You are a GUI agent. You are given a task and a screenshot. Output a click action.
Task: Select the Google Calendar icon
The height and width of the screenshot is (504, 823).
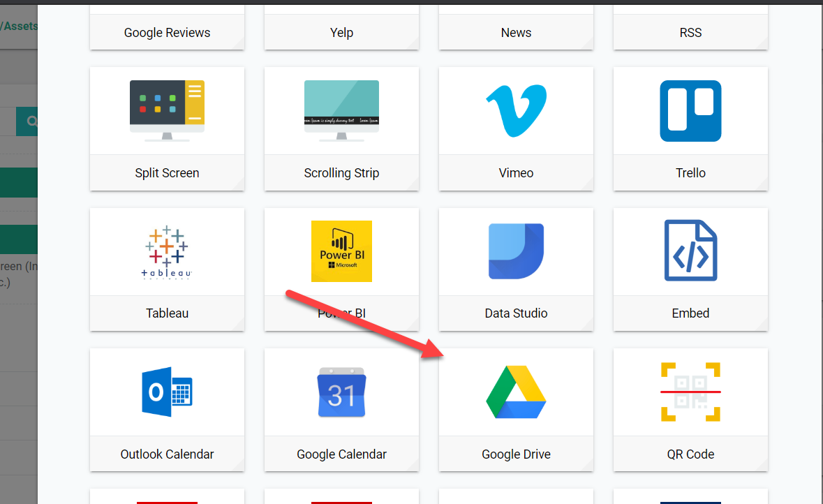341,392
